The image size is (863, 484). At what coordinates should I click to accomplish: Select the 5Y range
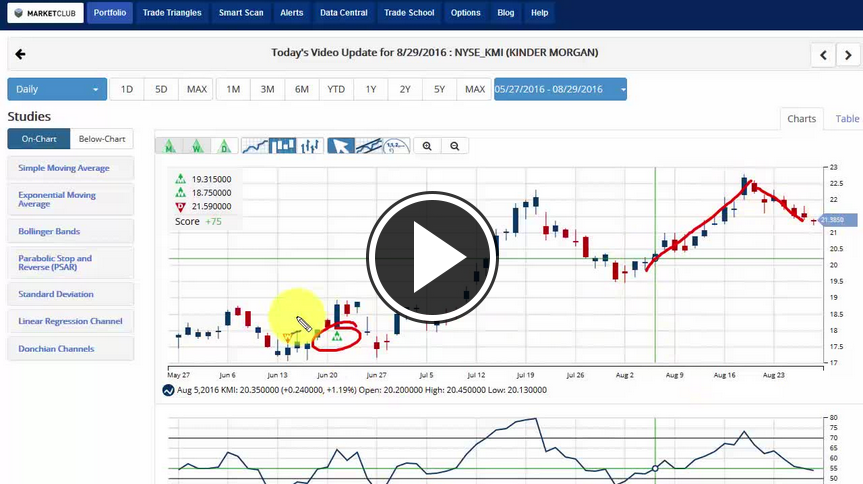439,89
